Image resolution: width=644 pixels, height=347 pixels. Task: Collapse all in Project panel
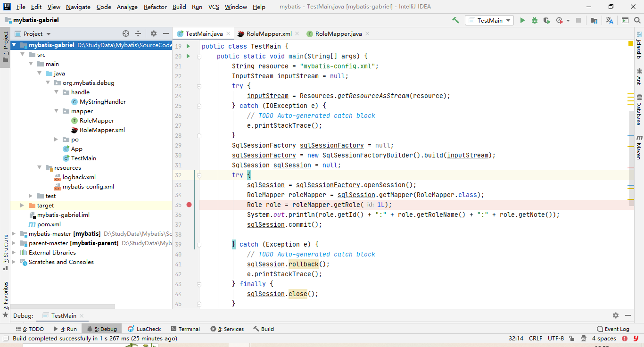138,33
